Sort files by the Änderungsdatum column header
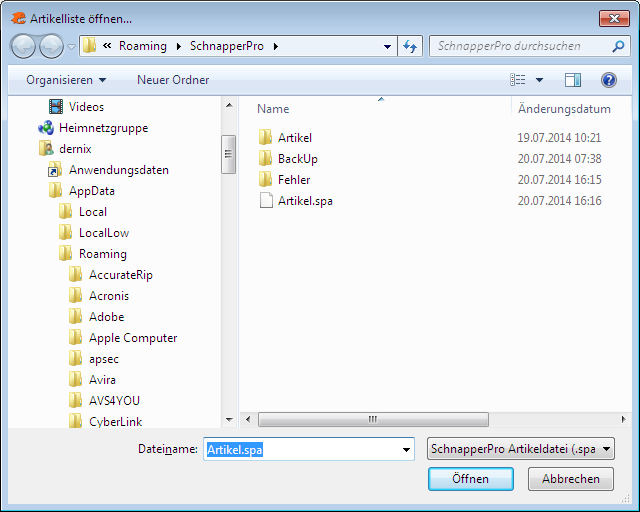This screenshot has width=640, height=512. (564, 109)
